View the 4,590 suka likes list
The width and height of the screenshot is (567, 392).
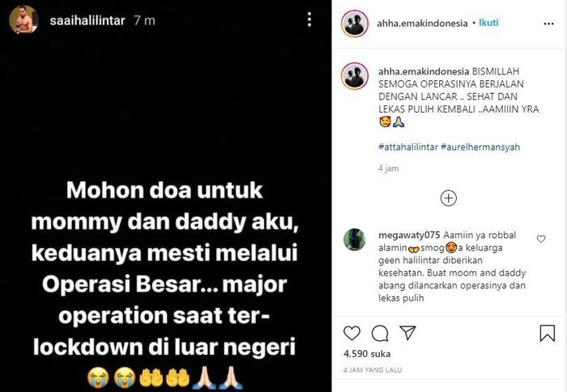pos(367,354)
